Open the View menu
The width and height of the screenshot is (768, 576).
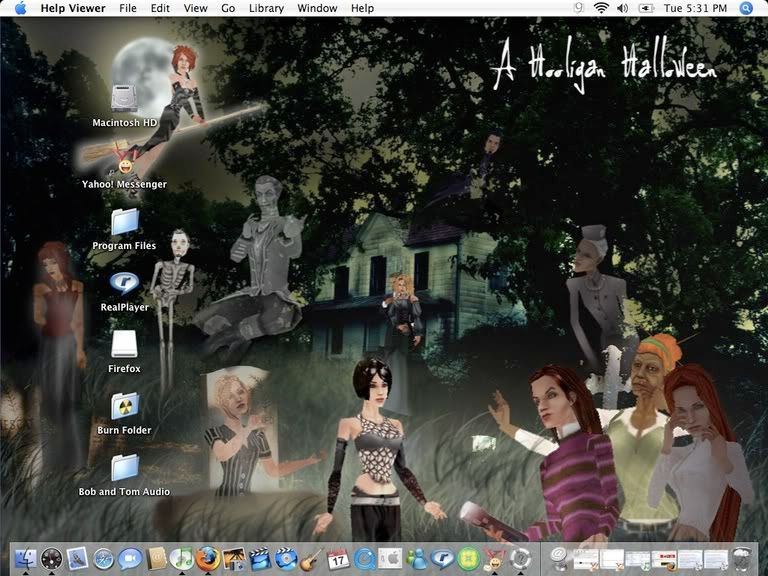click(x=195, y=8)
